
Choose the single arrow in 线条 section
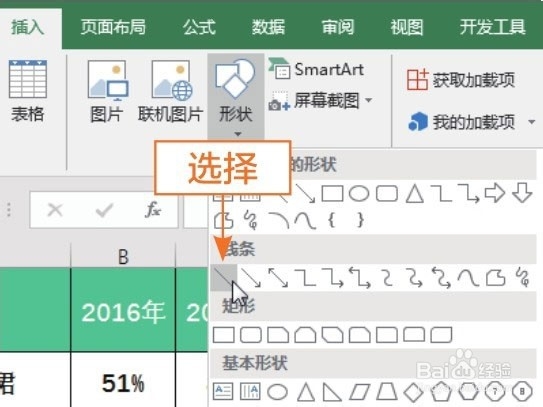tap(251, 278)
